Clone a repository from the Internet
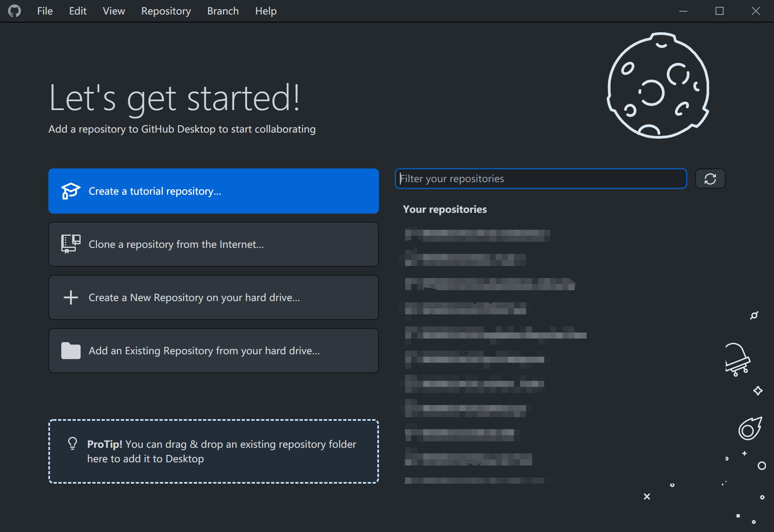This screenshot has width=774, height=532. 214,244
